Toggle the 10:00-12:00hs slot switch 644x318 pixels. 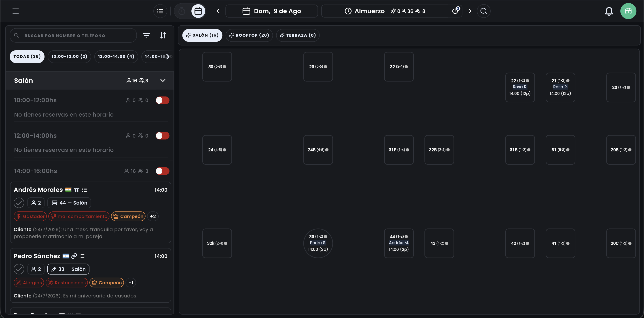click(163, 100)
